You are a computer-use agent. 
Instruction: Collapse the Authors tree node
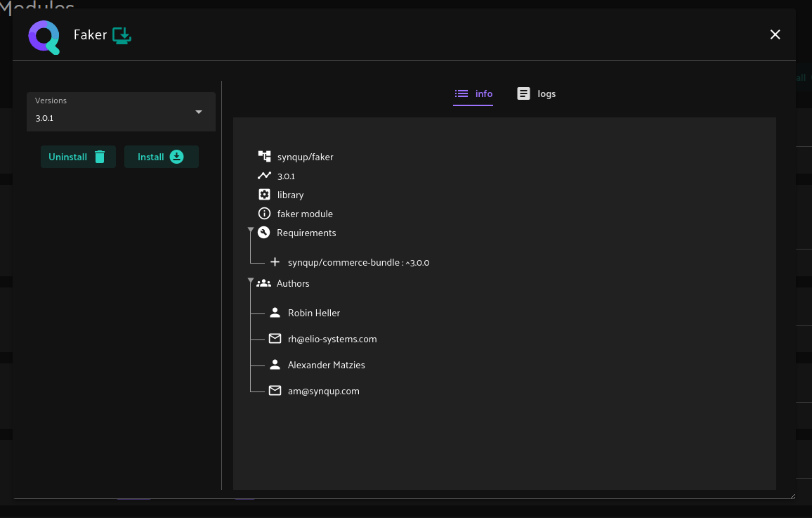click(x=251, y=280)
